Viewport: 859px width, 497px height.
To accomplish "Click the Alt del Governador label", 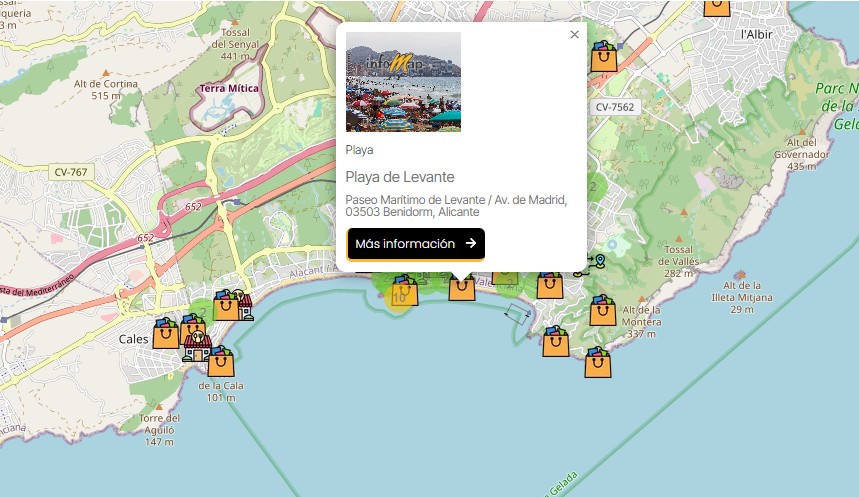I will click(801, 154).
